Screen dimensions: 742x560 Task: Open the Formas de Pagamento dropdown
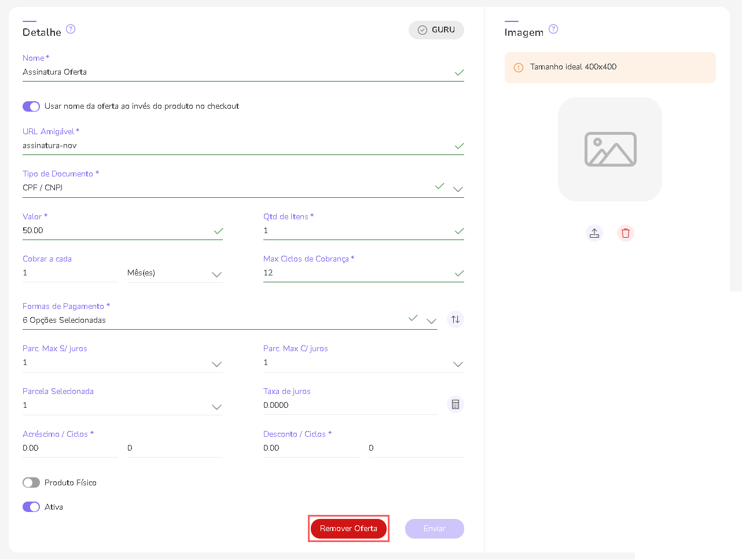(x=431, y=320)
